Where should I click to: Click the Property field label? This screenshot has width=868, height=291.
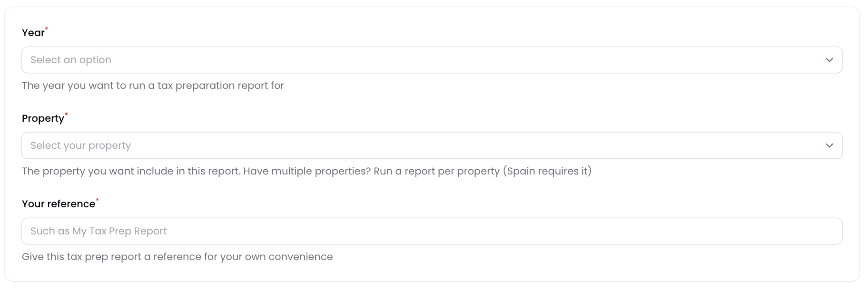[x=43, y=118]
